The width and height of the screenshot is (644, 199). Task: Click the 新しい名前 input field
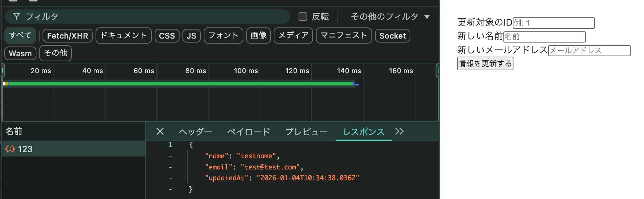pyautogui.click(x=544, y=37)
